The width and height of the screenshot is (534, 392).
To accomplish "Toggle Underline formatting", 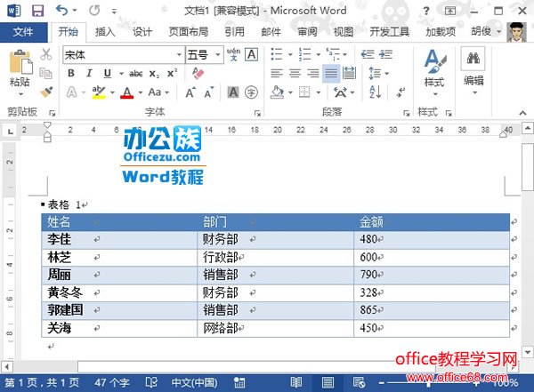I will point(108,73).
